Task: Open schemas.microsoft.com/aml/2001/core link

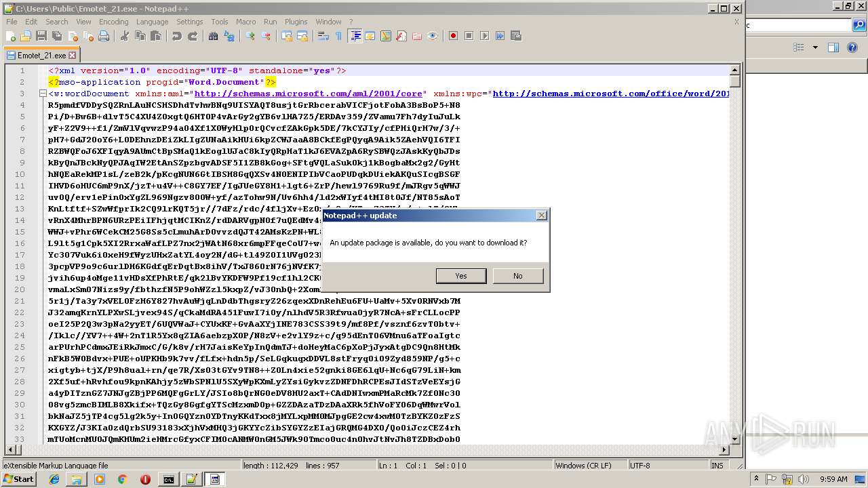Action: (309, 94)
